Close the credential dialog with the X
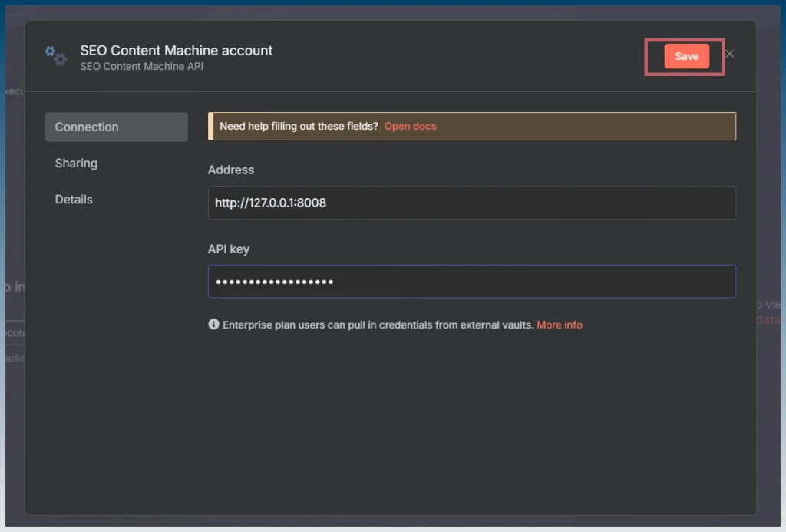 [x=729, y=54]
